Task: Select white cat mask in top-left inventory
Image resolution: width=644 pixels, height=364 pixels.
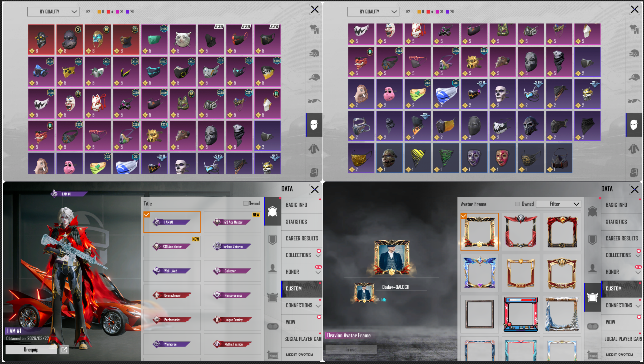Action: 183,39
